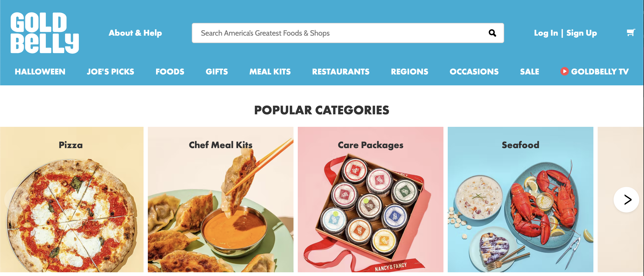This screenshot has height=276, width=644.
Task: Expand the Gifts navigation menu
Action: click(x=217, y=72)
